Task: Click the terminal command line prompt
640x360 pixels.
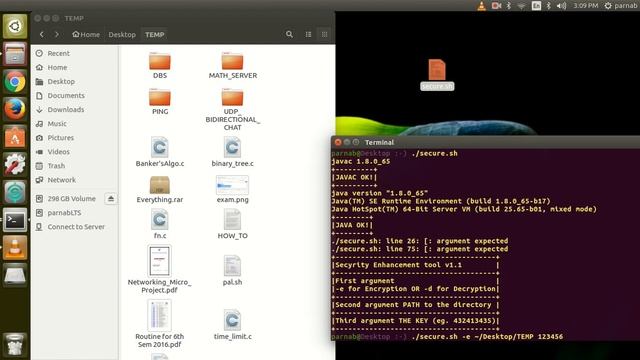Action: pyautogui.click(x=447, y=337)
